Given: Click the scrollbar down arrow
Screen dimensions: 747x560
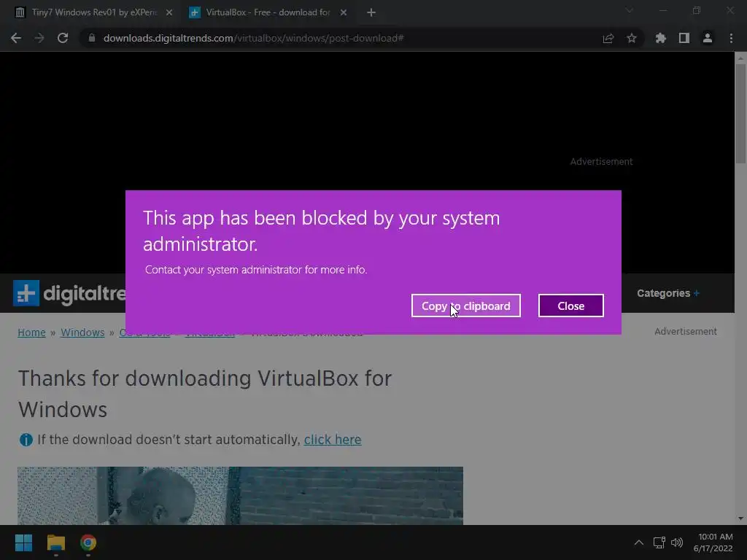Looking at the screenshot, I should coord(740,518).
